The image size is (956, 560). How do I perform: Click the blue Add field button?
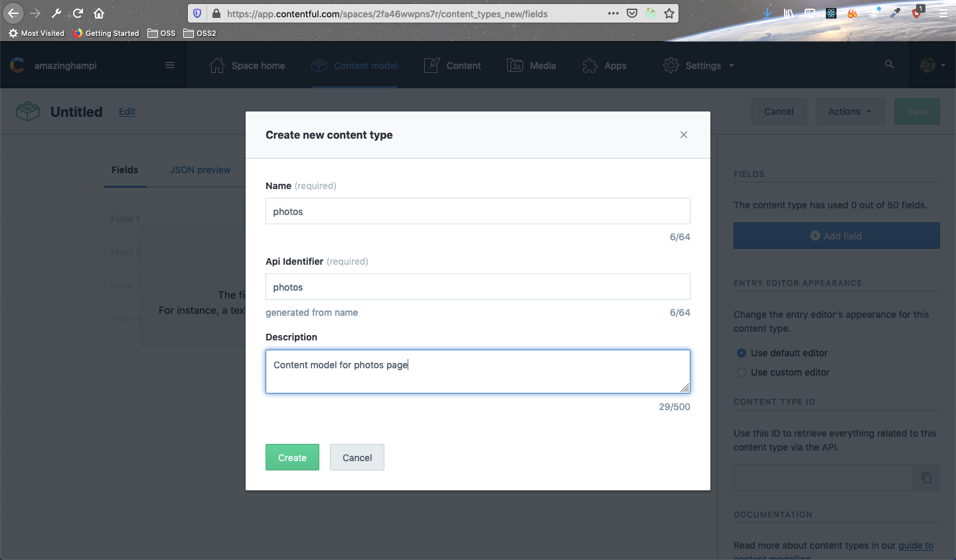[836, 236]
